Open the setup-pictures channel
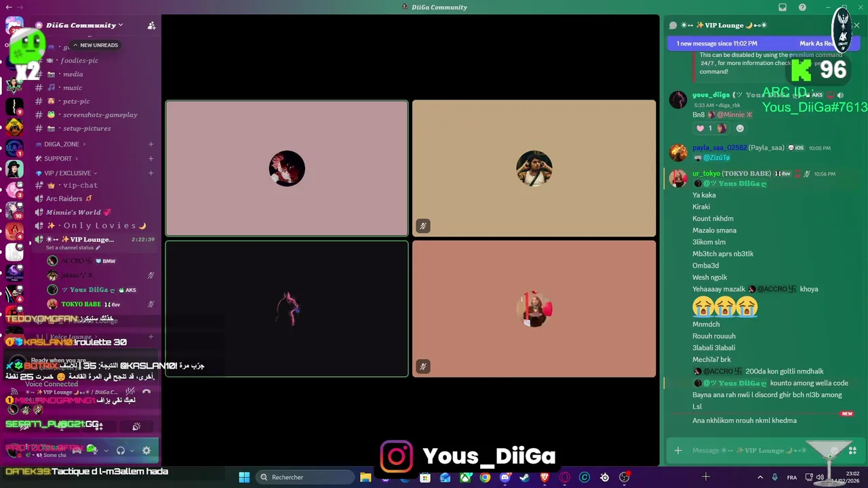 pos(95,128)
